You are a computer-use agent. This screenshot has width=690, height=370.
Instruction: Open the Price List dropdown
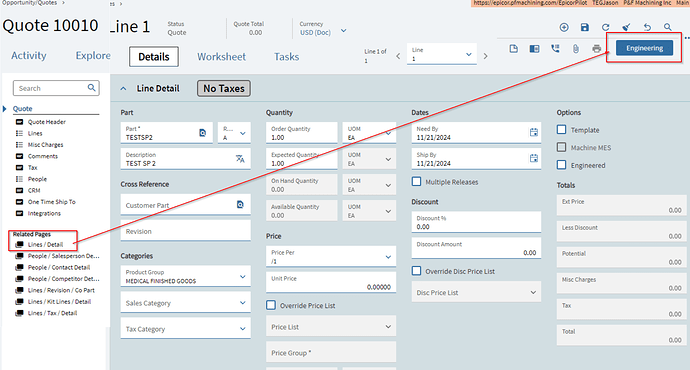click(388, 326)
